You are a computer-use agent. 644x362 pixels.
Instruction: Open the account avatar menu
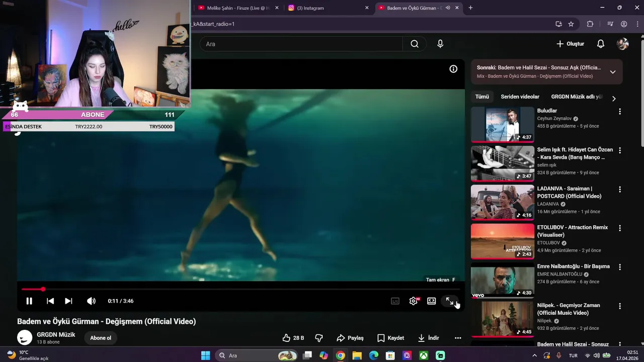623,44
